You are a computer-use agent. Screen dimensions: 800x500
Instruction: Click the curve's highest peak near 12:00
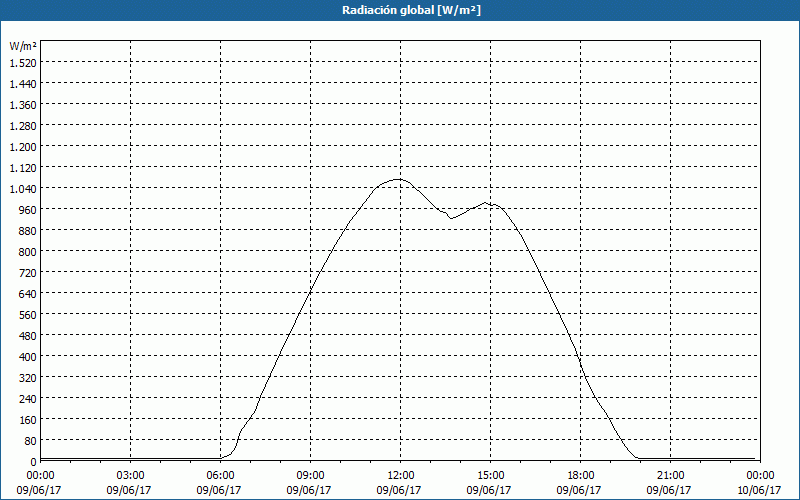pyautogui.click(x=397, y=179)
